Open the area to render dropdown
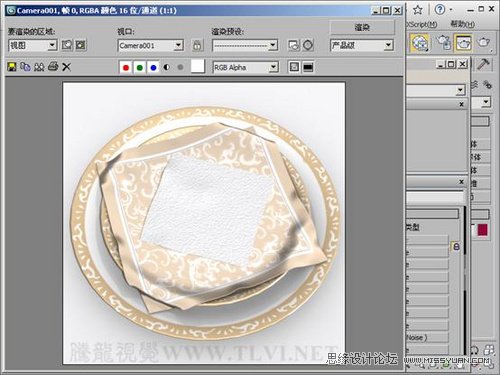The height and width of the screenshot is (375, 500). tap(32, 45)
